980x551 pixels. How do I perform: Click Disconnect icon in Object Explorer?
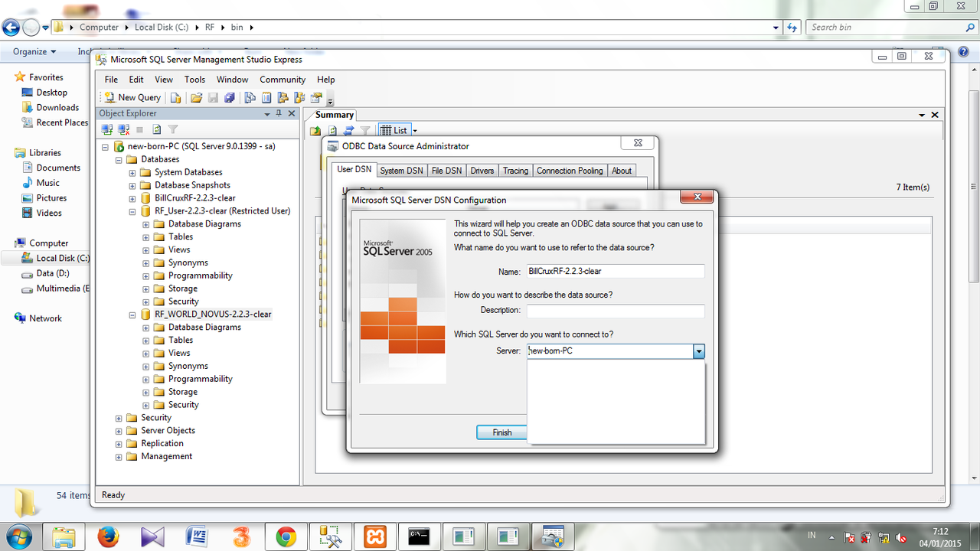(124, 129)
